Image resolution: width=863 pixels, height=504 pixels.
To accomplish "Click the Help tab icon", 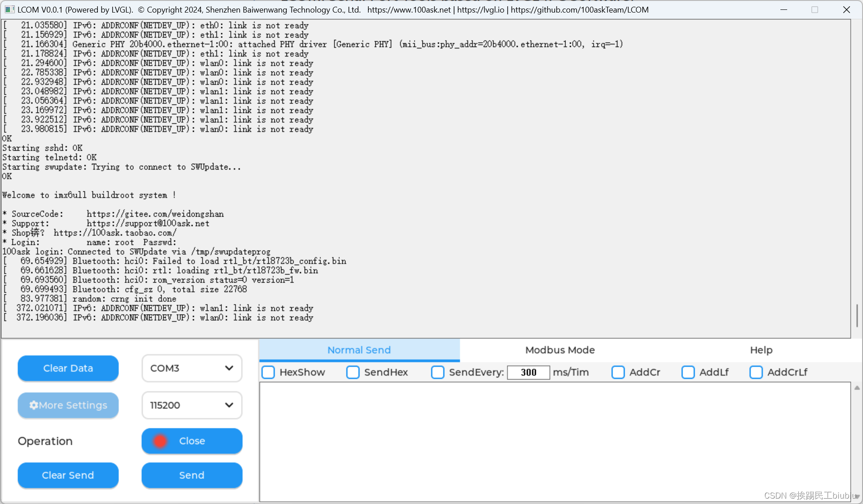I will 761,350.
